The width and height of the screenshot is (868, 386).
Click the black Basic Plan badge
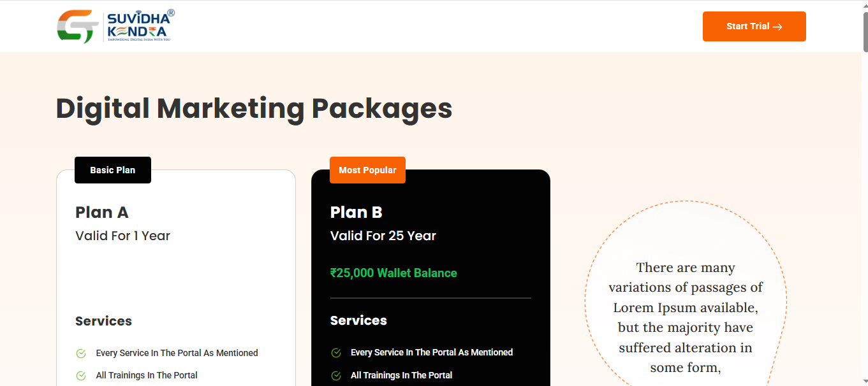(113, 170)
